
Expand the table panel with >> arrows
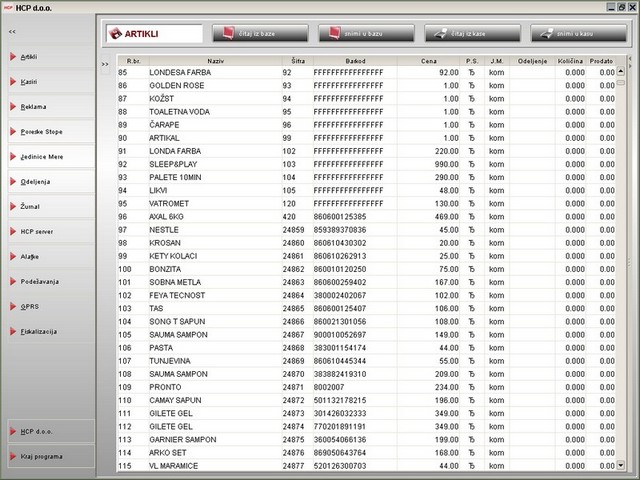pyautogui.click(x=105, y=65)
